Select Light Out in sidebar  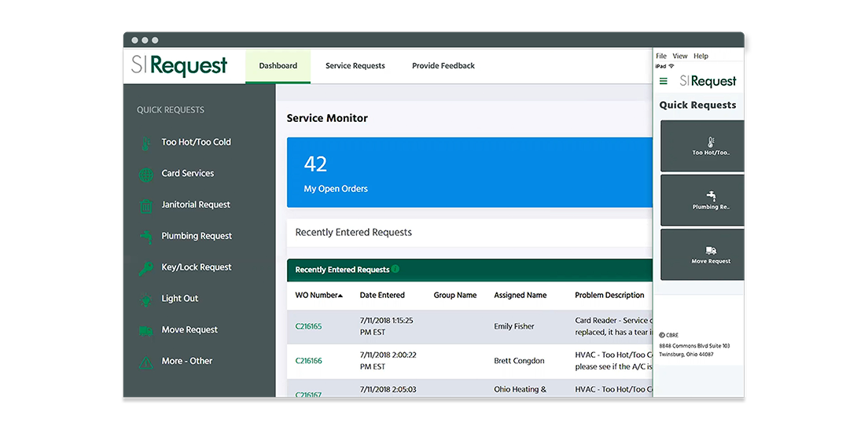(x=180, y=299)
